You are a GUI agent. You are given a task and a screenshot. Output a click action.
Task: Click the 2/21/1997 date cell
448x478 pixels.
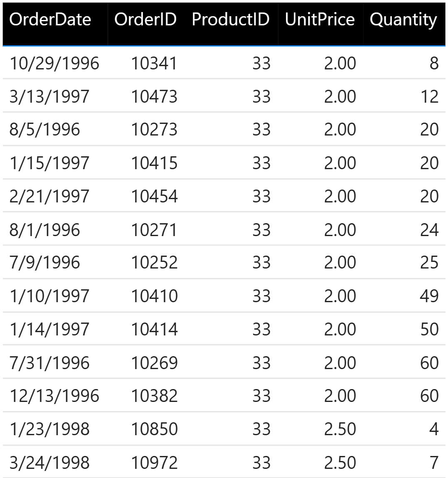click(x=49, y=196)
